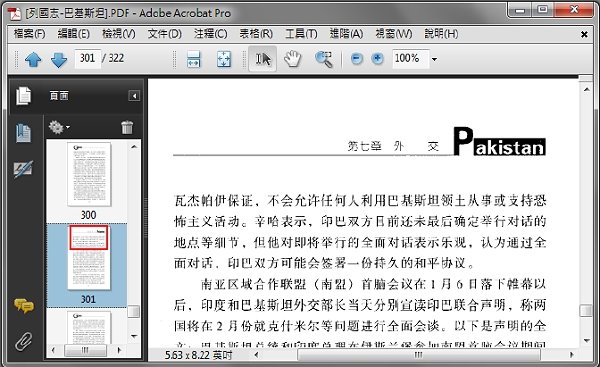Open the Comments panel speech bubble icon
Viewport: 600px width, 367px height.
[24, 306]
